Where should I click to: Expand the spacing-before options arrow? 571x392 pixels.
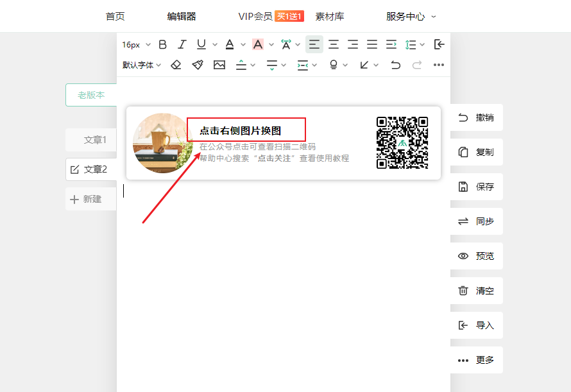[253, 65]
